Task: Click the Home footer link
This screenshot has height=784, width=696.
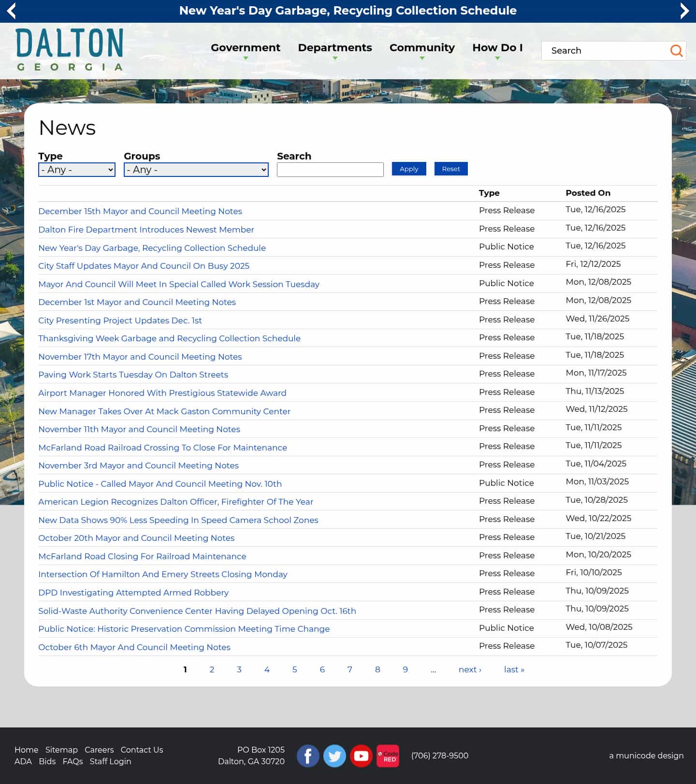Action: point(26,750)
